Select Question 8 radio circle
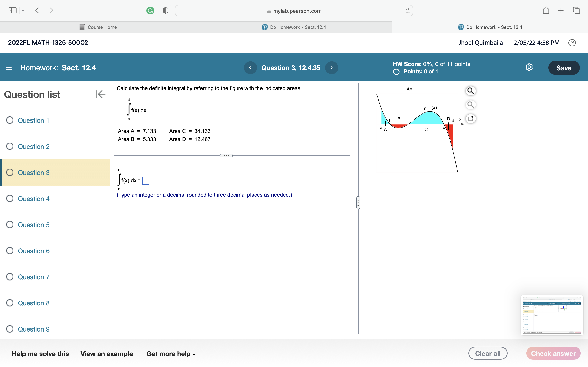The width and height of the screenshot is (588, 367). [x=10, y=303]
